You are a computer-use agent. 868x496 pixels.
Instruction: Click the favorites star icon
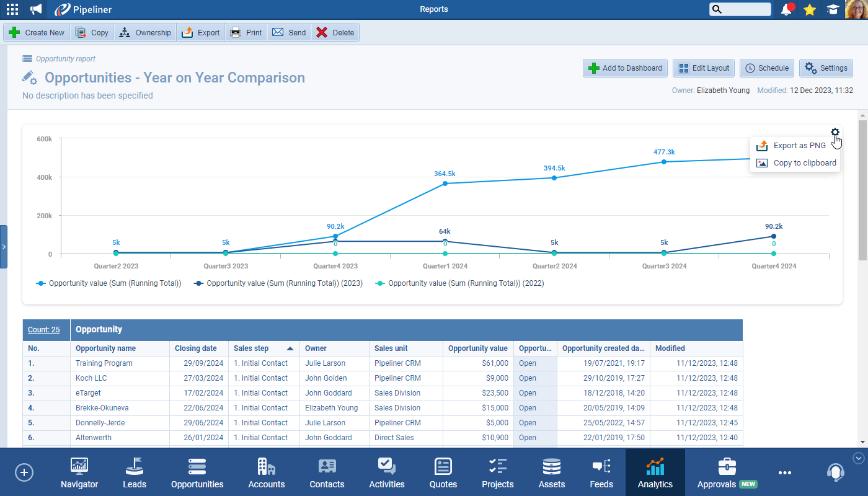coord(809,9)
